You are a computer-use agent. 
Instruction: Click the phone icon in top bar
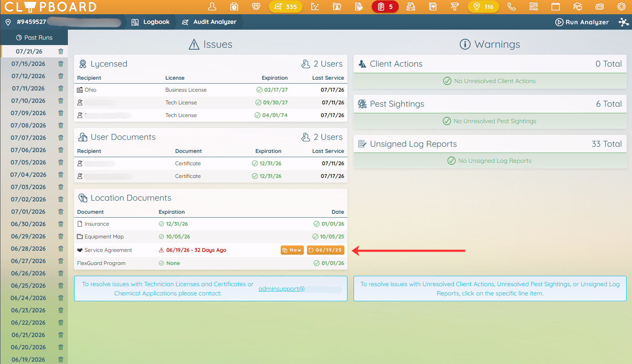(512, 7)
